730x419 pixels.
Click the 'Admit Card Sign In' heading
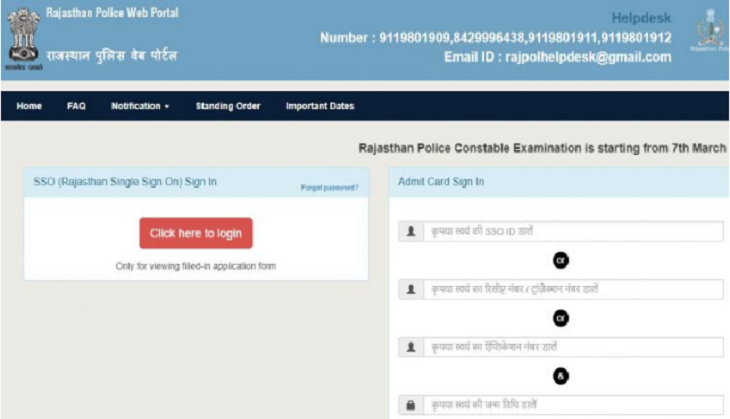[x=441, y=182]
